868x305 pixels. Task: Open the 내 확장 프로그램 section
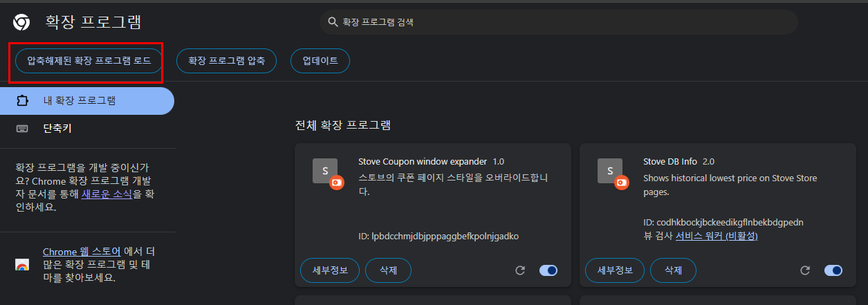tap(87, 100)
